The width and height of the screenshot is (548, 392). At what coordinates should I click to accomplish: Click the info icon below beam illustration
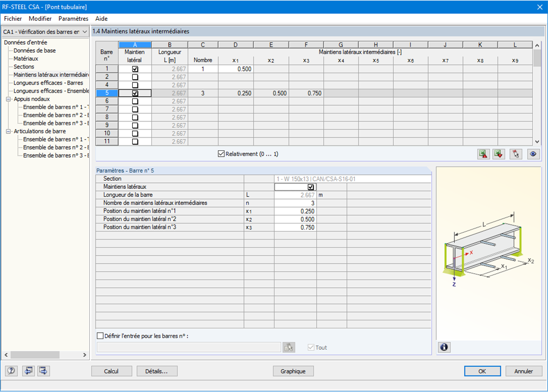click(x=444, y=347)
